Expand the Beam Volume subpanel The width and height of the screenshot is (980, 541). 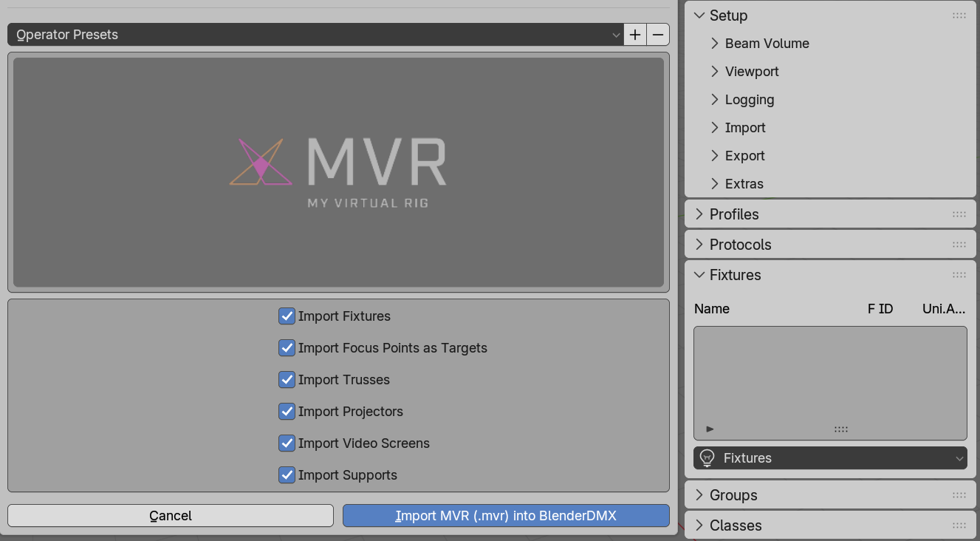[x=715, y=44]
